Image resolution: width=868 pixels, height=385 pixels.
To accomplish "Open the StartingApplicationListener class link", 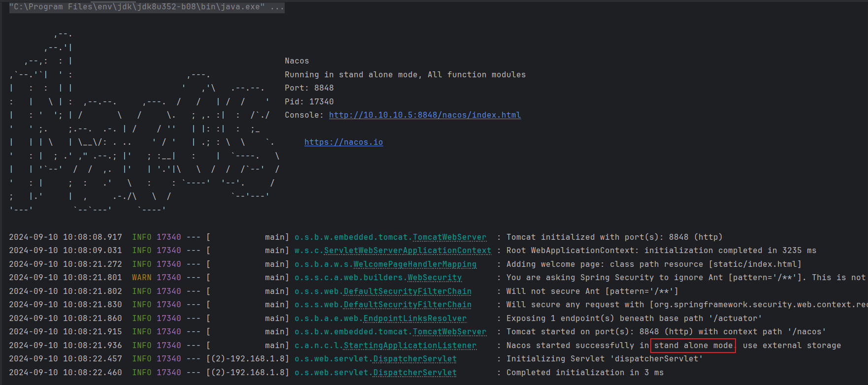I will pyautogui.click(x=410, y=346).
